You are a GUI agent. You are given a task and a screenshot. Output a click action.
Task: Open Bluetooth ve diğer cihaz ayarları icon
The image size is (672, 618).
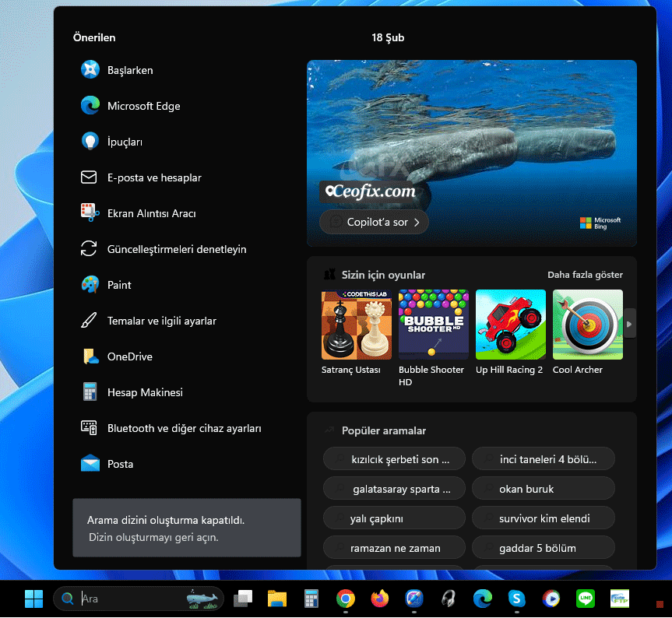89,427
